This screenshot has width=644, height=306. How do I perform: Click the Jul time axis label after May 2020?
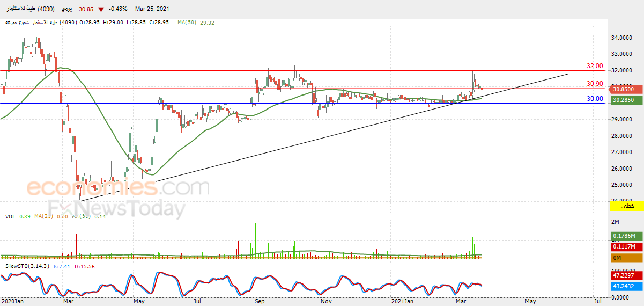(x=197, y=302)
